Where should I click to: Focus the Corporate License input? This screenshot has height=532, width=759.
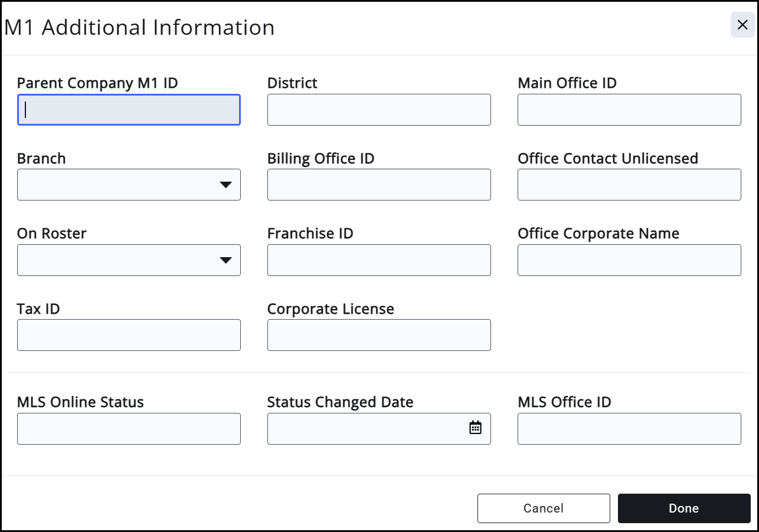tap(378, 335)
